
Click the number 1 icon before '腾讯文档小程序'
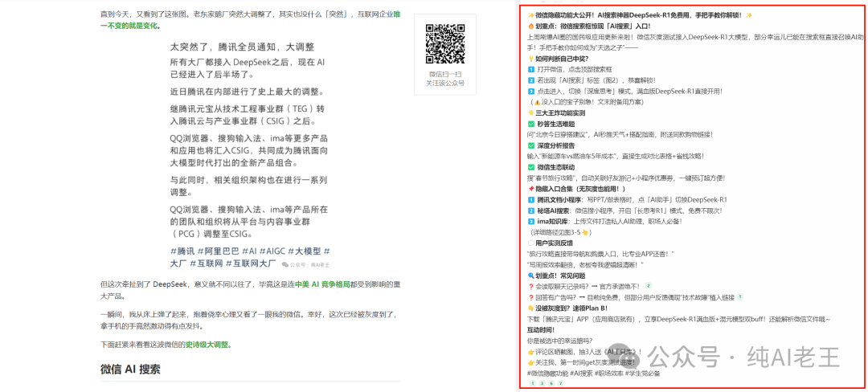tap(531, 199)
